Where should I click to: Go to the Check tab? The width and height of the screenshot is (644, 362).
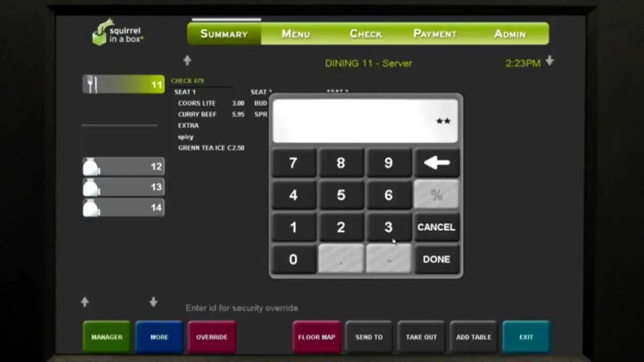[x=365, y=34]
